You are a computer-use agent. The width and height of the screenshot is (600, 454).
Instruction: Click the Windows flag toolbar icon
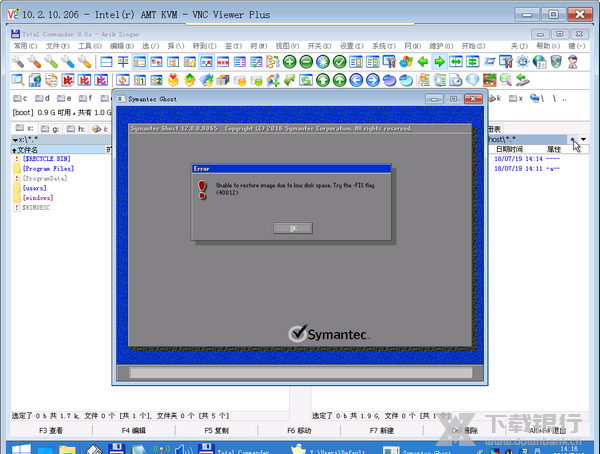click(x=406, y=62)
